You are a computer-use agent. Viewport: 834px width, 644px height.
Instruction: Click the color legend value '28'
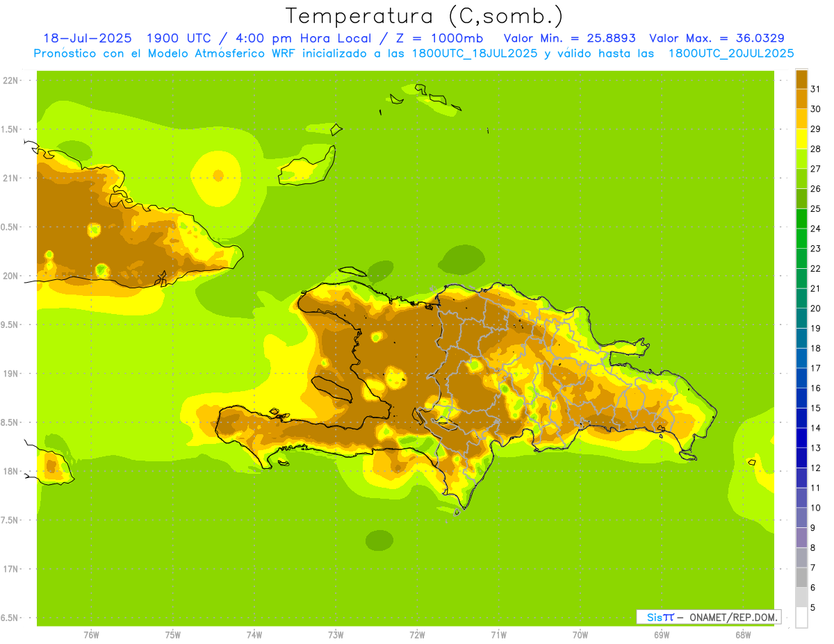coord(815,149)
